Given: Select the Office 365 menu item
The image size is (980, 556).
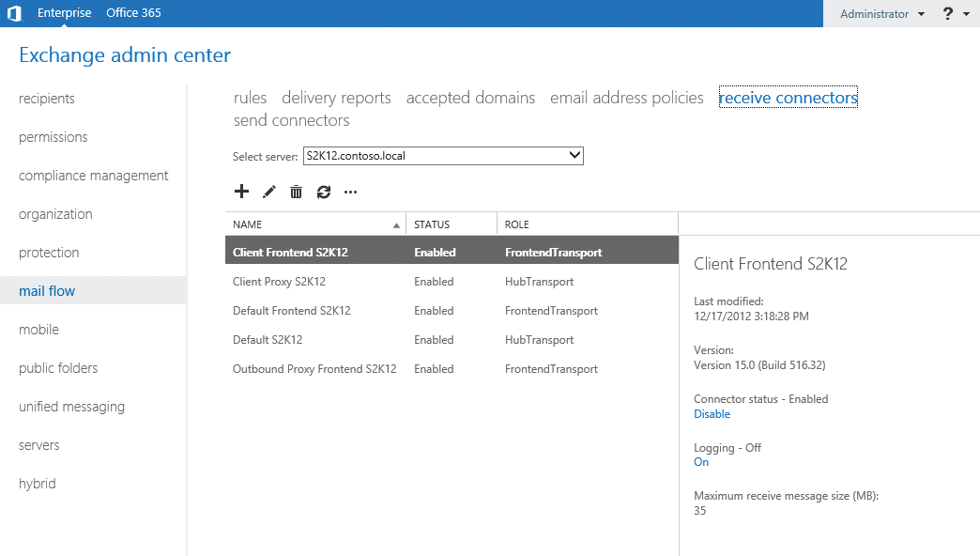Looking at the screenshot, I should (x=132, y=13).
